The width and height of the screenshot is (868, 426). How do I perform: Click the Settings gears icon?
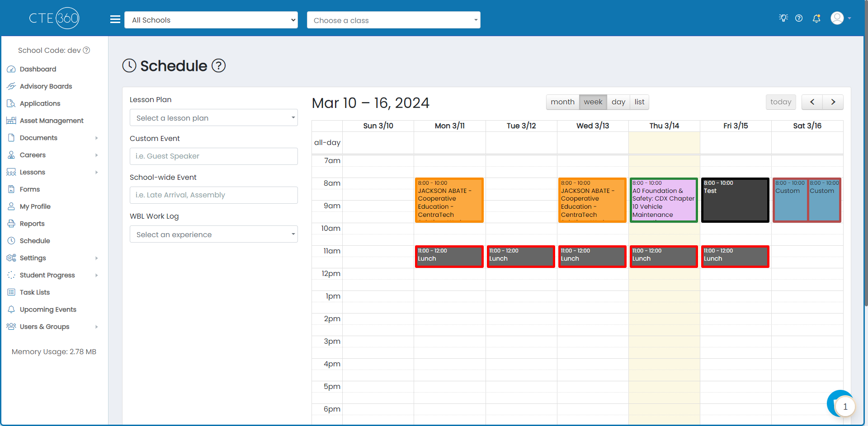click(x=11, y=258)
